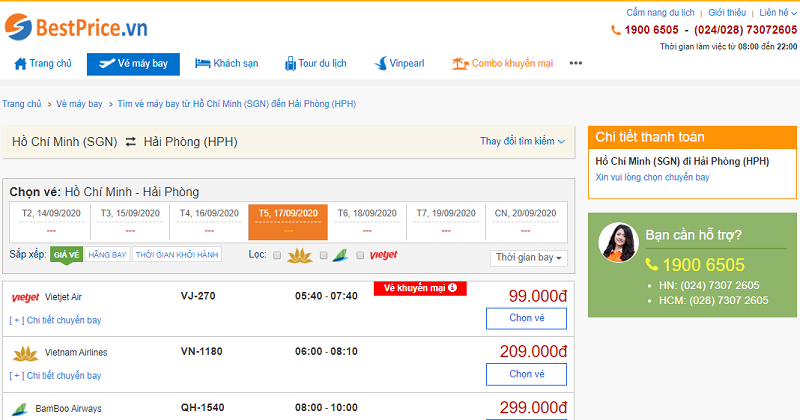This screenshot has height=420, width=800.
Task: Open the Vé máy bay nav tab
Action: [x=133, y=64]
